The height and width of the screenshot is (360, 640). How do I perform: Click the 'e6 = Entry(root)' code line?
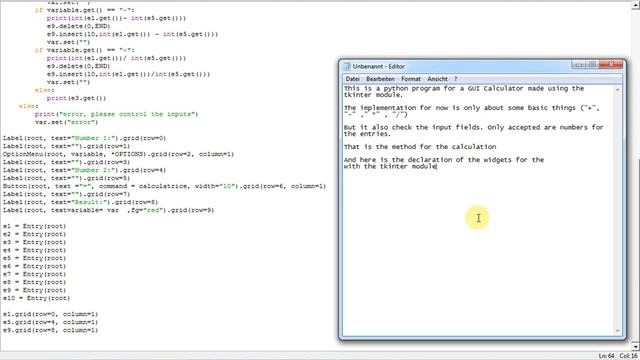coord(34,267)
